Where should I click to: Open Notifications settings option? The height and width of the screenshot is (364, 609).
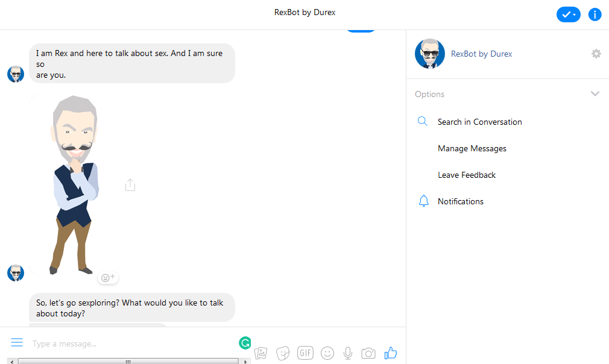[x=460, y=201]
